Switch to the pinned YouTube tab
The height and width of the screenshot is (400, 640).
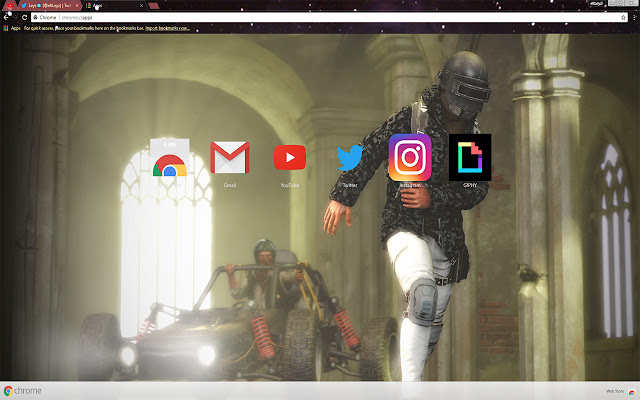click(10, 5)
